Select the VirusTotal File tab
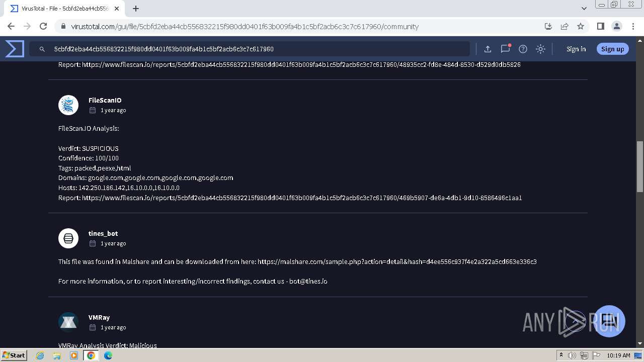644x362 pixels. click(x=64, y=9)
